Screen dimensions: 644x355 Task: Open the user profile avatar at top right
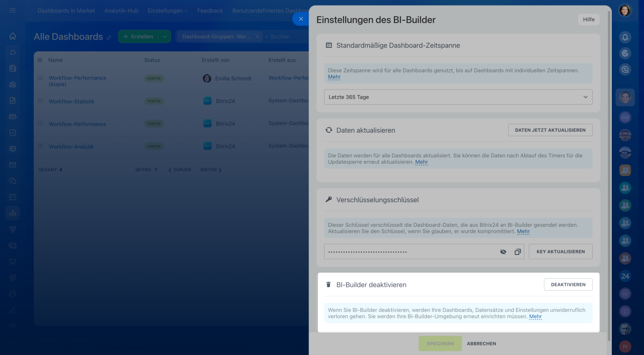(x=625, y=10)
